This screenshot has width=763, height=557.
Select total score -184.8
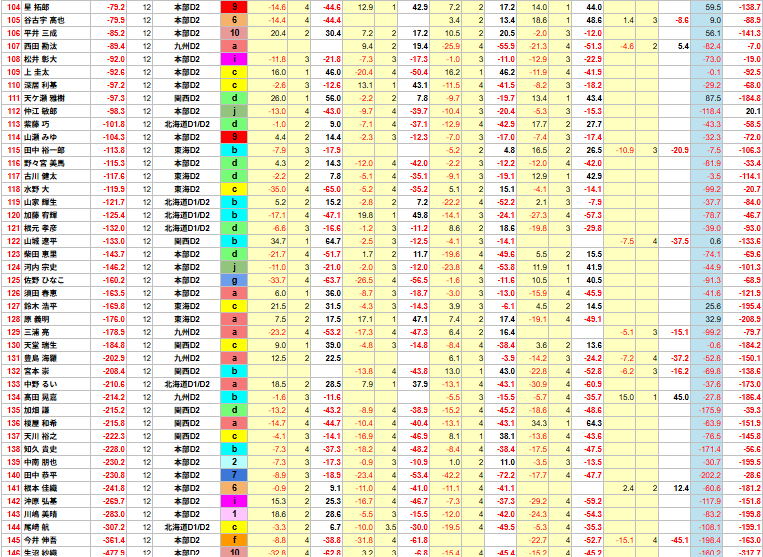114,345
